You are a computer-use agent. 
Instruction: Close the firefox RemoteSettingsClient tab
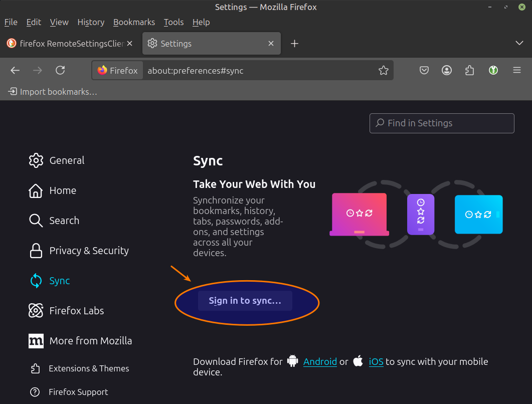(x=129, y=44)
